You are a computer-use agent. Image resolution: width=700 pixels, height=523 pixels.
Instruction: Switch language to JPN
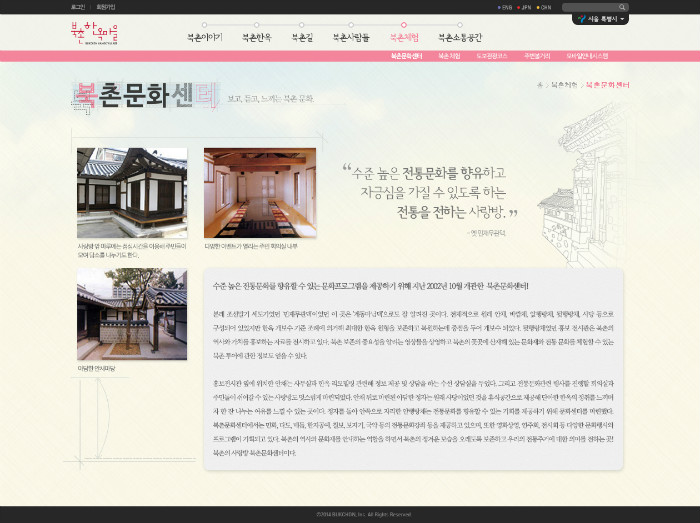[526, 7]
